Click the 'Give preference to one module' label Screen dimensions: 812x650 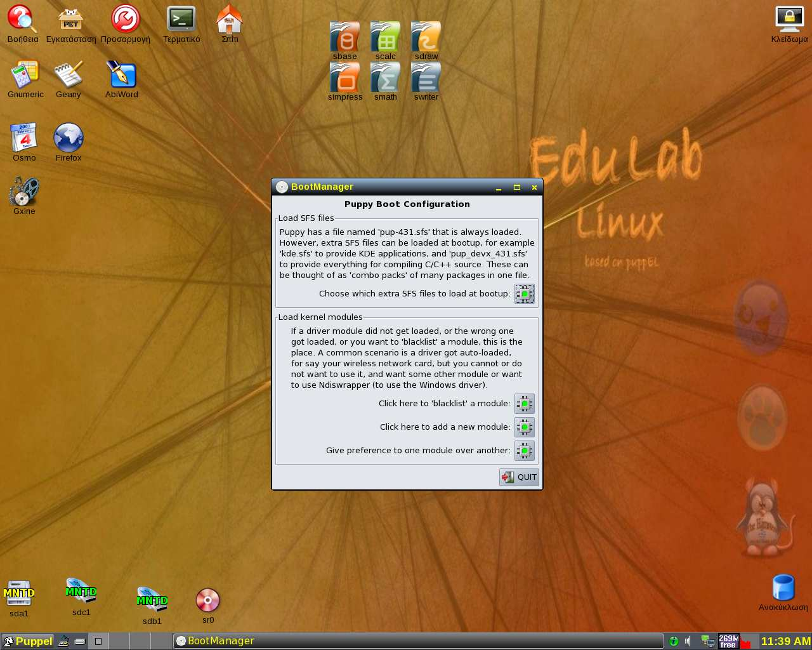(x=419, y=451)
